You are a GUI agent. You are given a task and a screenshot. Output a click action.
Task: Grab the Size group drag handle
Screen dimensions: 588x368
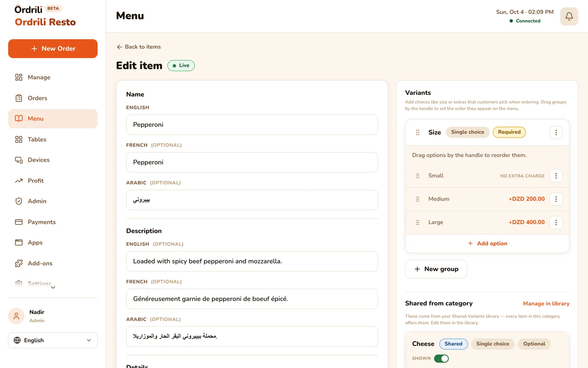[x=417, y=132]
